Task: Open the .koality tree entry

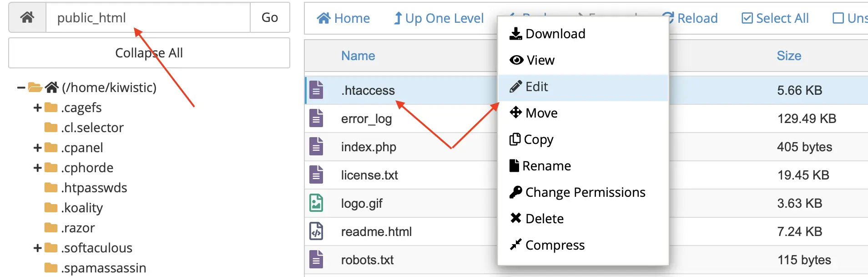Action: coord(82,208)
